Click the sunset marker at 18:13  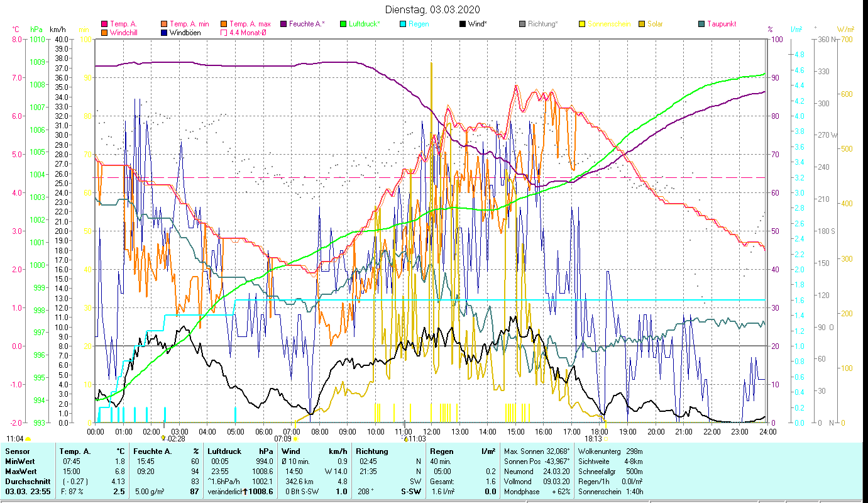point(607,439)
